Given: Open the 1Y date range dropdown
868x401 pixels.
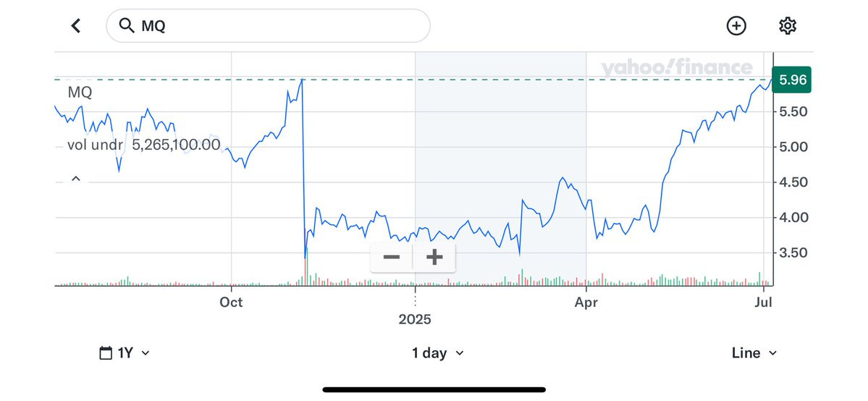Looking at the screenshot, I should [125, 353].
